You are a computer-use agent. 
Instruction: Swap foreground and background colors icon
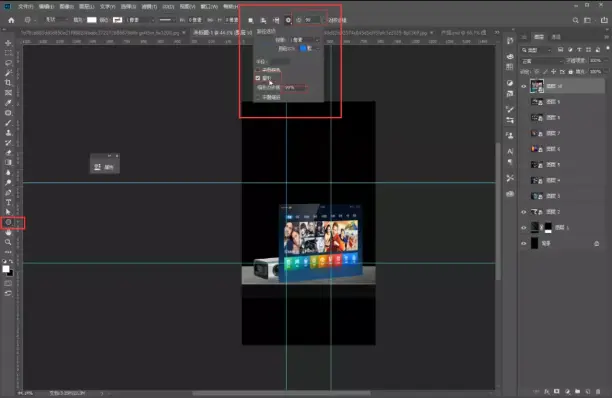pos(11,261)
